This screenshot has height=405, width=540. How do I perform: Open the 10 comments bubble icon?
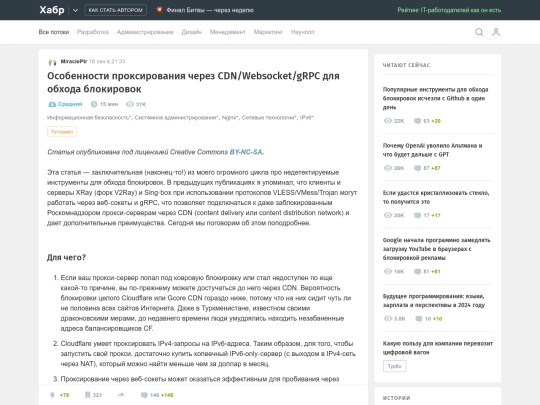click(x=419, y=319)
